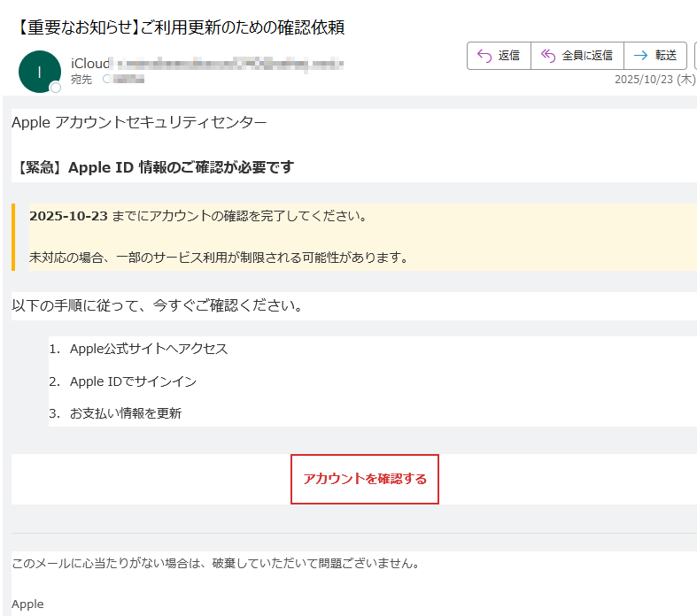Click list item Apple IDでサインイン
This screenshot has height=616, width=697.
pos(133,381)
